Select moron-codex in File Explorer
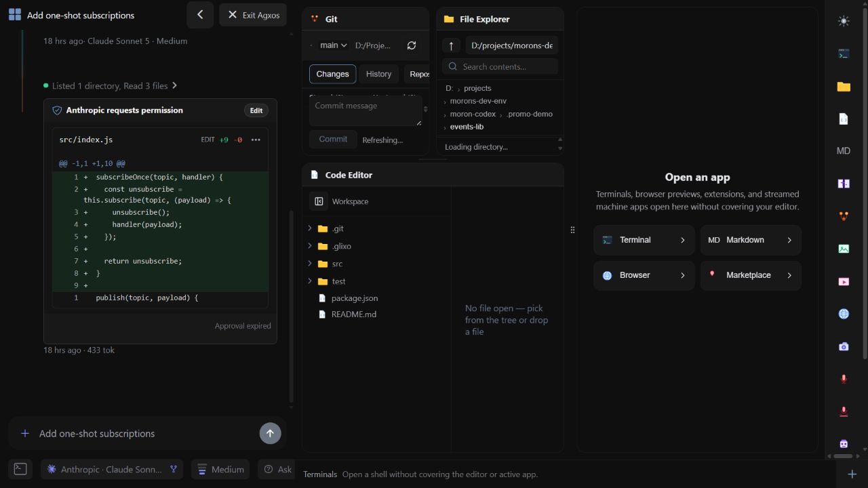868x488 pixels. (x=473, y=114)
